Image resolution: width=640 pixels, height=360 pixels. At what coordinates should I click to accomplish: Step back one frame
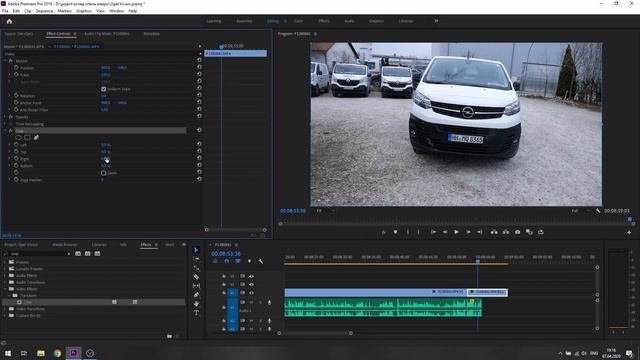[445, 232]
